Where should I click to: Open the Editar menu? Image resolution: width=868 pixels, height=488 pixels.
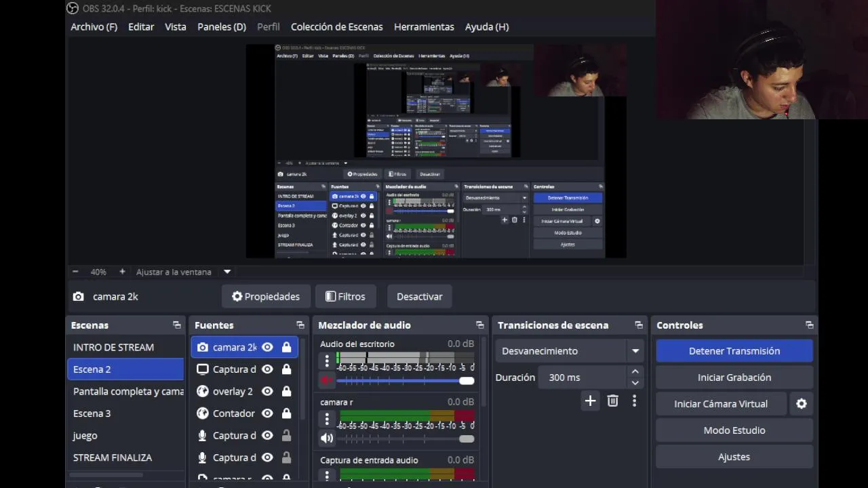coord(141,27)
